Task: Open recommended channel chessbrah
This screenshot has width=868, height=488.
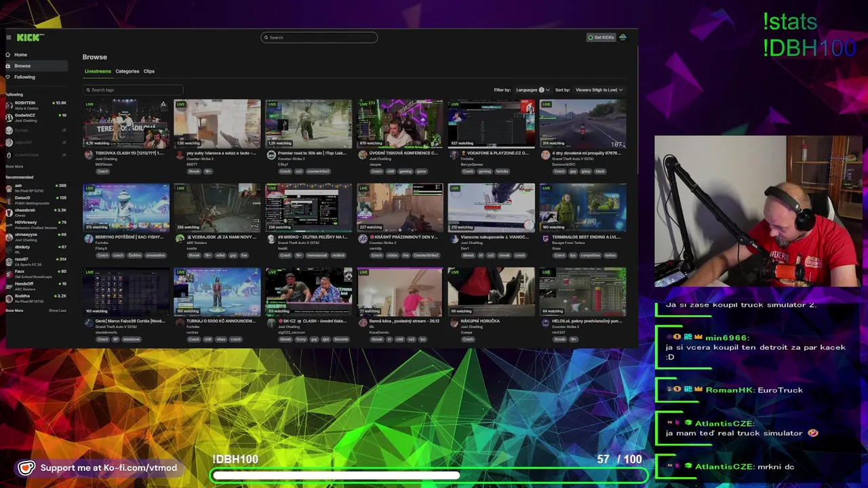Action: coord(36,211)
